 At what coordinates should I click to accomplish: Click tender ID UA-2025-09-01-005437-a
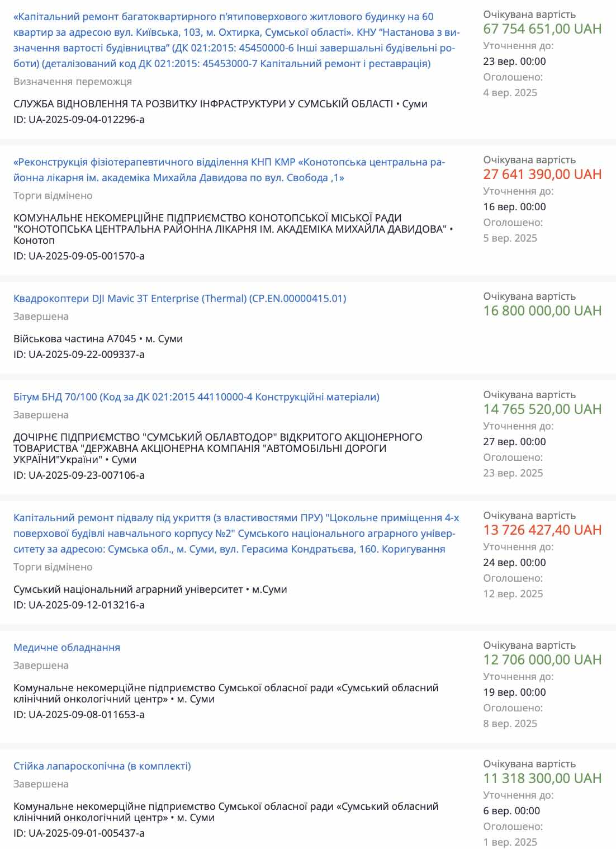click(x=79, y=833)
